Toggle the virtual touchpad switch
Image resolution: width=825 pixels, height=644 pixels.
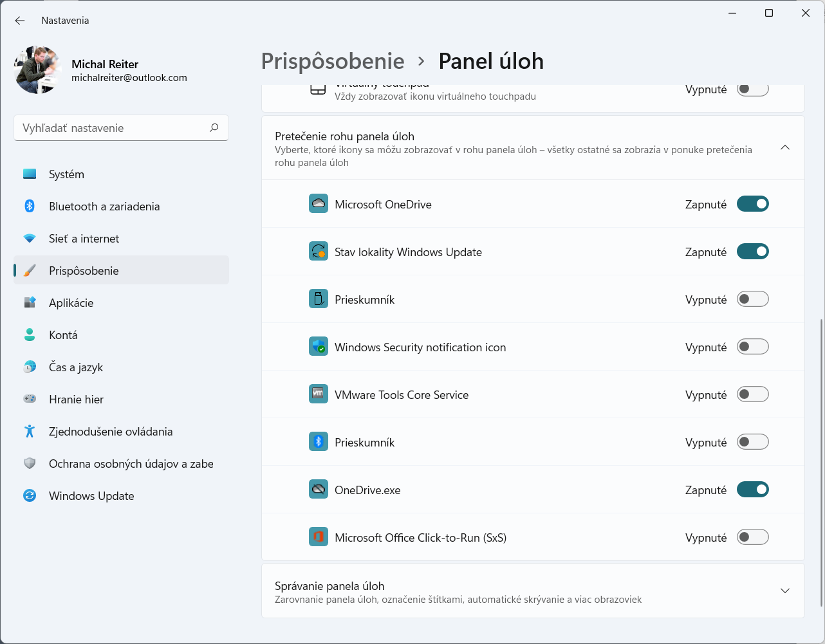752,89
